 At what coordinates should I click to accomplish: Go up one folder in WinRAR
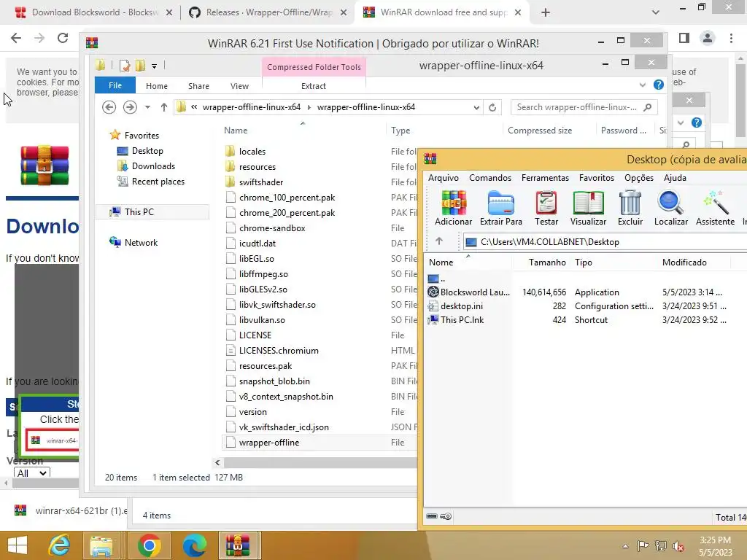438,241
